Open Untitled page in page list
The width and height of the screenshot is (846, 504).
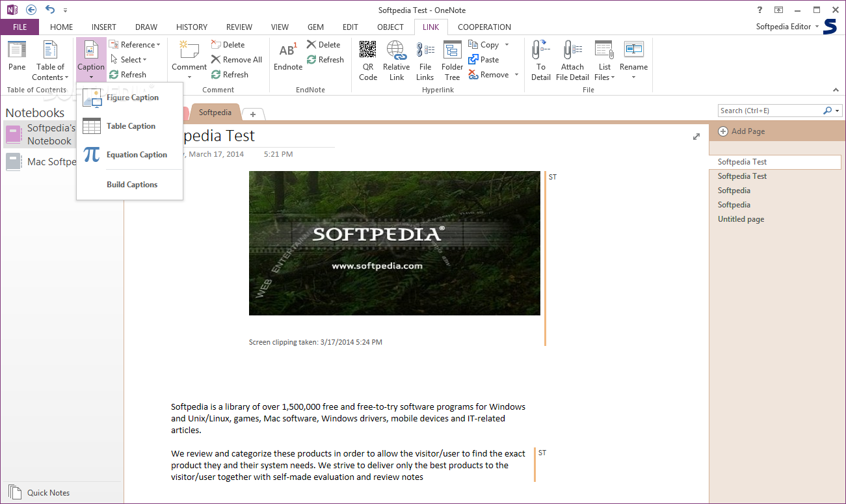(x=741, y=219)
